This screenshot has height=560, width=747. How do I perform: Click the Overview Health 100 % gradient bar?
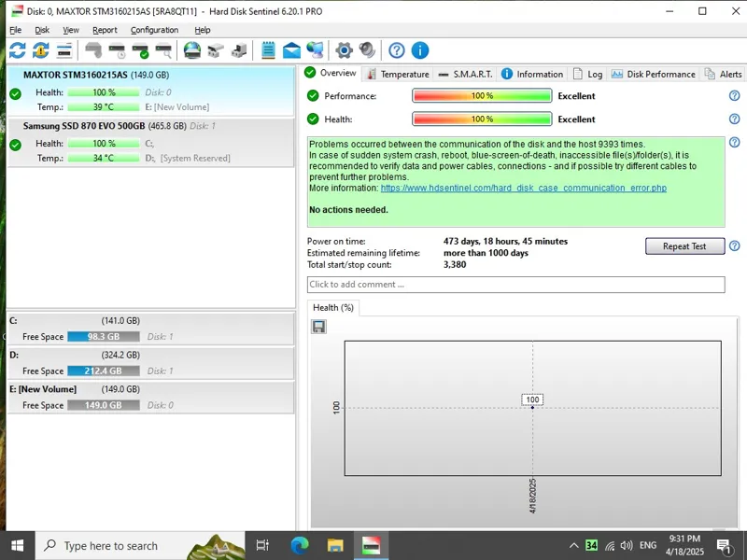482,119
